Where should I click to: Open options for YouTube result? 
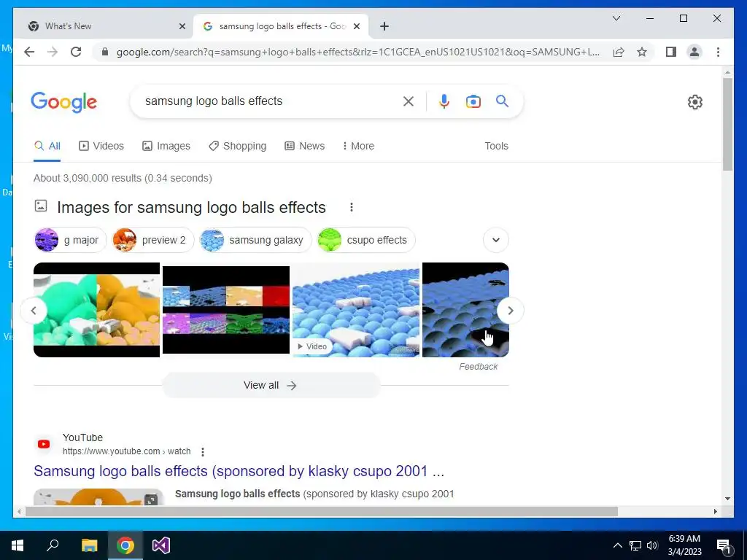(x=203, y=451)
